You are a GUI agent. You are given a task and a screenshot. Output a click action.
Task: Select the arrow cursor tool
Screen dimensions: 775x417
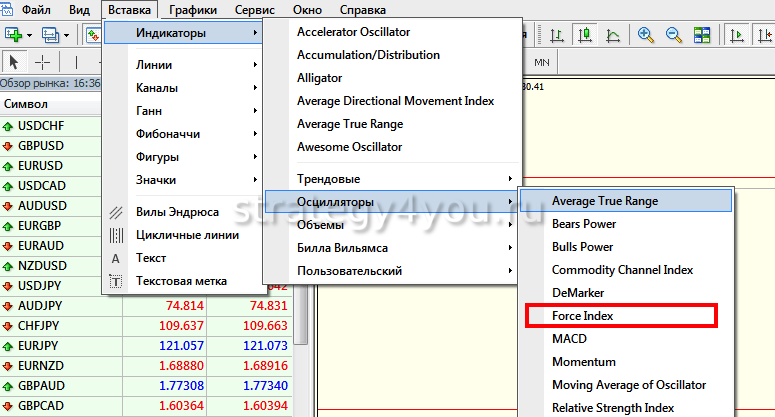click(13, 62)
